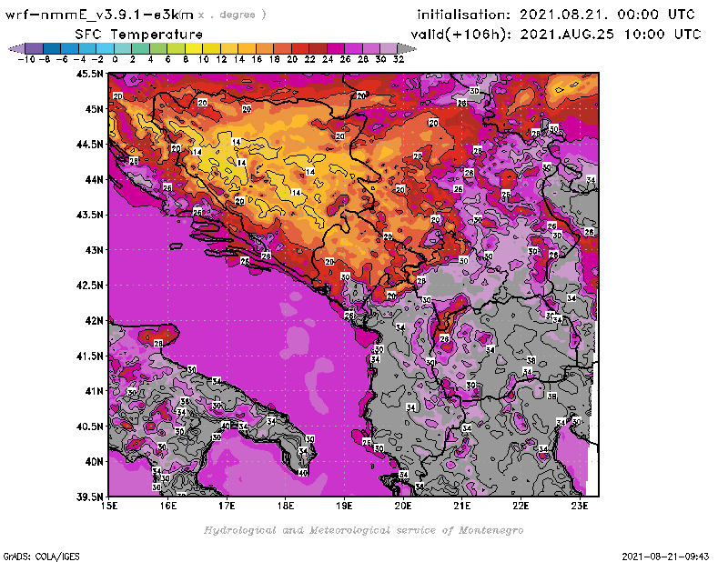The width and height of the screenshot is (728, 562).
Task: Select the red swatch between 20 and 22
Action: pos(300,48)
